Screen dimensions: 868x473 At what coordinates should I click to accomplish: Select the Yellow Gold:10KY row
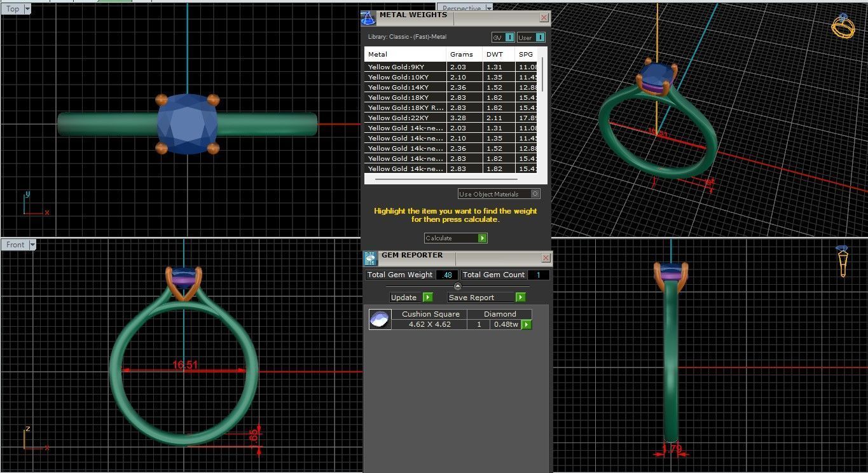451,77
